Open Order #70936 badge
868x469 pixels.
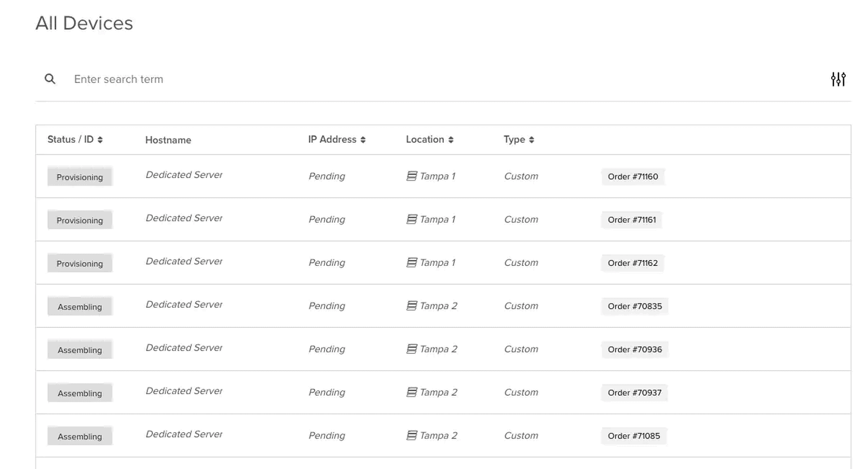635,350
